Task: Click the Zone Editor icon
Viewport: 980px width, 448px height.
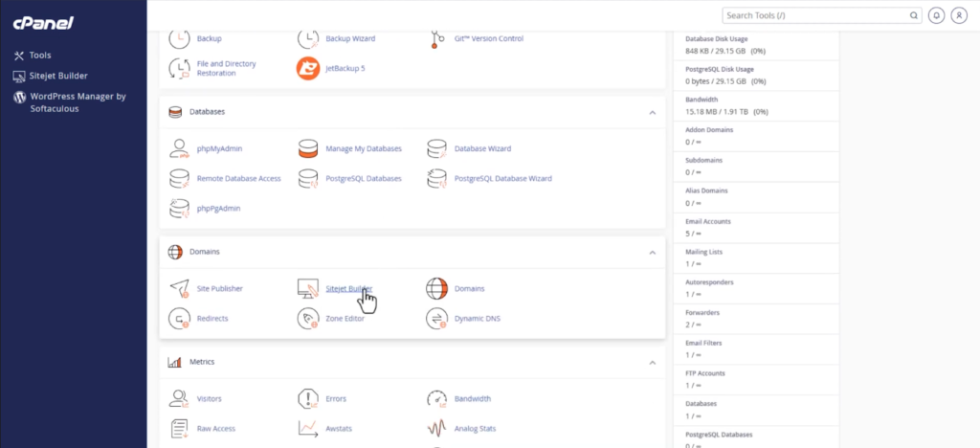Action: tap(308, 318)
